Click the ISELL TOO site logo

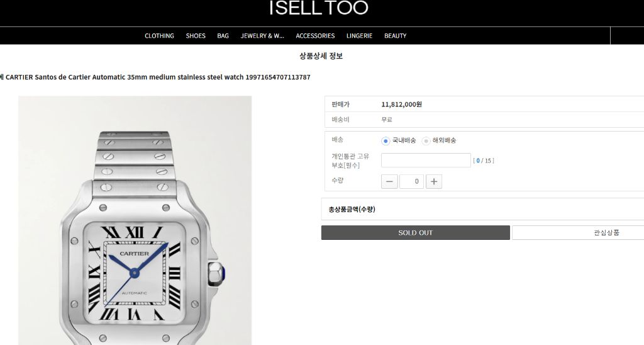pyautogui.click(x=319, y=8)
